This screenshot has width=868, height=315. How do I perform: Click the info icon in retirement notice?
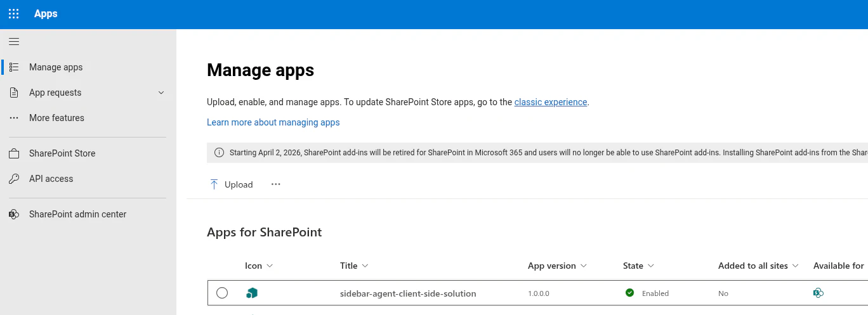(220, 153)
